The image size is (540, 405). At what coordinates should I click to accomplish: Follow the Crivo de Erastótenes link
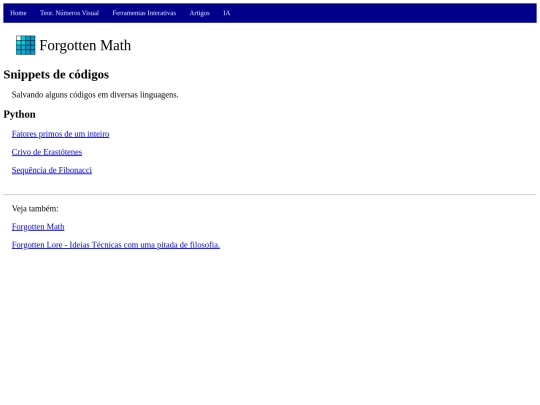pos(47,152)
